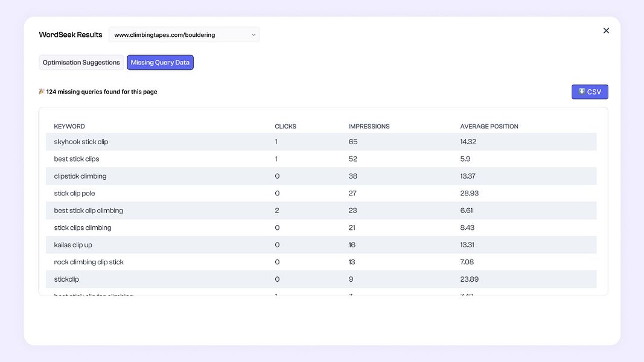Sort by the KEYWORD column header
Screen dimensions: 644x362
[69, 127]
